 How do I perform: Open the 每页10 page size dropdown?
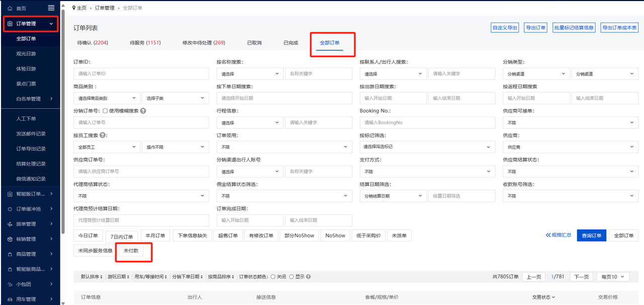(613, 277)
